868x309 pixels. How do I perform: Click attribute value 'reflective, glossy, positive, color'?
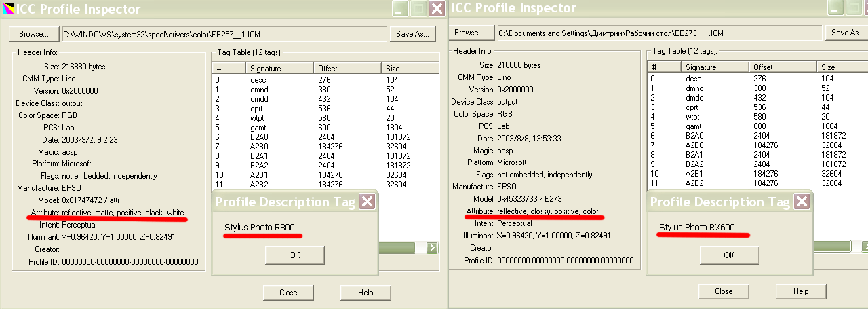click(x=548, y=211)
